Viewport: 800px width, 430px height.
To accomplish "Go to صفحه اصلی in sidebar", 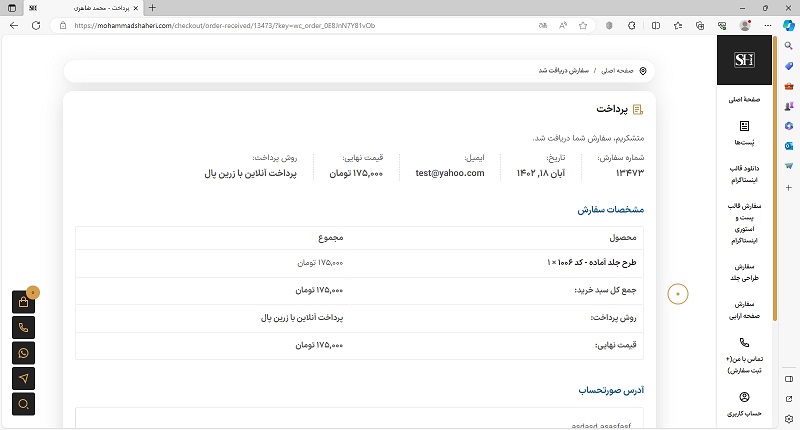I will coord(744,100).
